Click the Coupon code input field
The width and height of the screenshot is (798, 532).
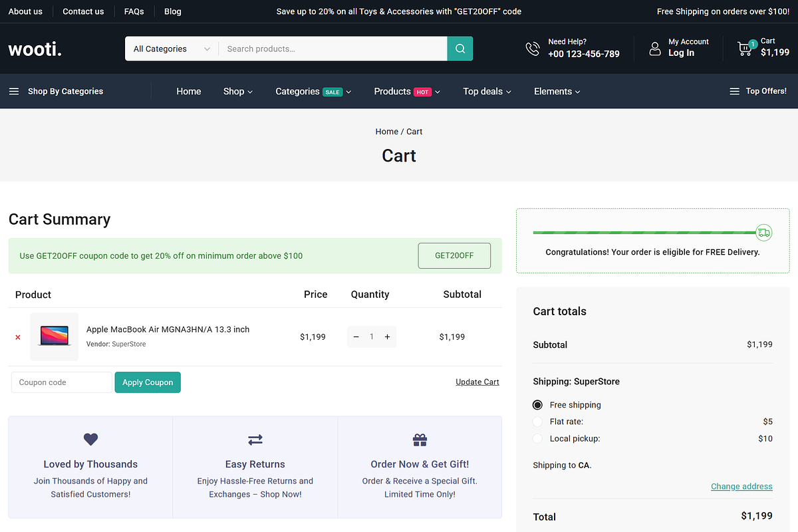pos(62,382)
